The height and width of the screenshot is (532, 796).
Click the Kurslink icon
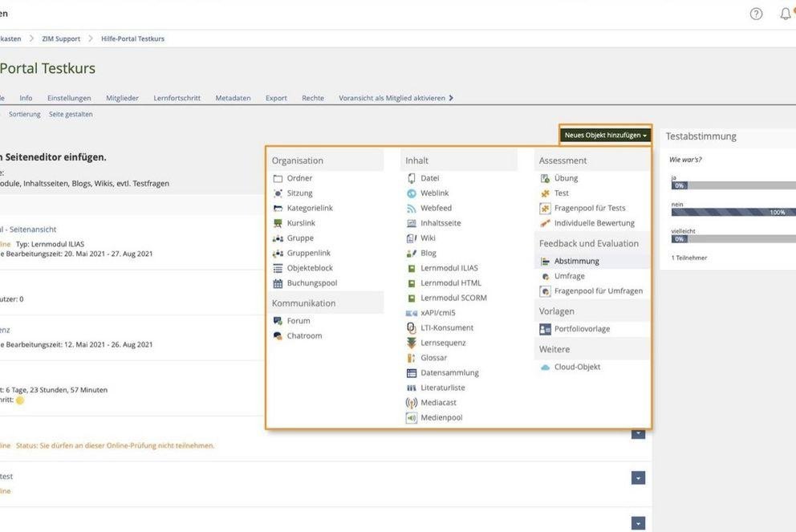tap(278, 223)
